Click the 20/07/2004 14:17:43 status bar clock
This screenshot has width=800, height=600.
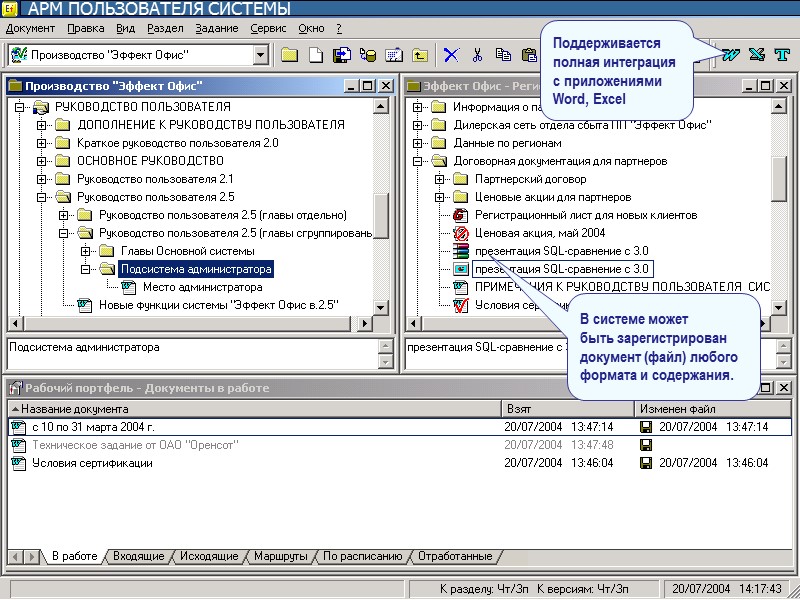(x=727, y=589)
